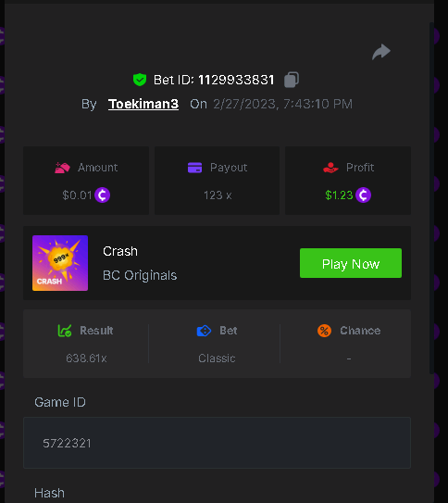Click the Play Now button
The image size is (448, 503).
coord(351,263)
